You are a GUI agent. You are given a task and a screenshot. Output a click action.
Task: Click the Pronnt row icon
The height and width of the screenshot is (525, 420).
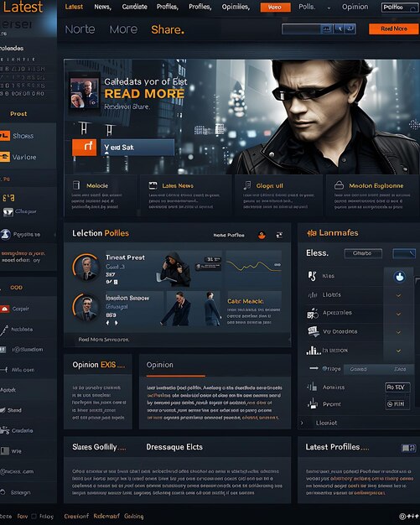pyautogui.click(x=312, y=403)
